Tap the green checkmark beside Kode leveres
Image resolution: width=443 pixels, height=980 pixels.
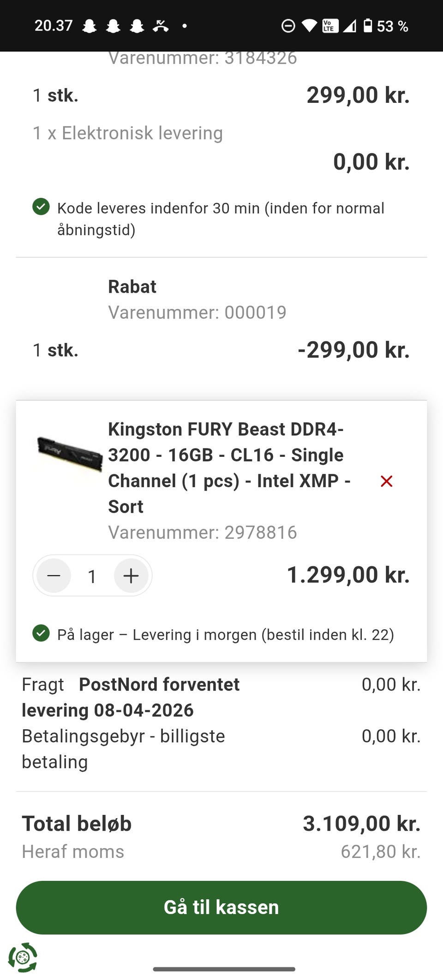41,207
